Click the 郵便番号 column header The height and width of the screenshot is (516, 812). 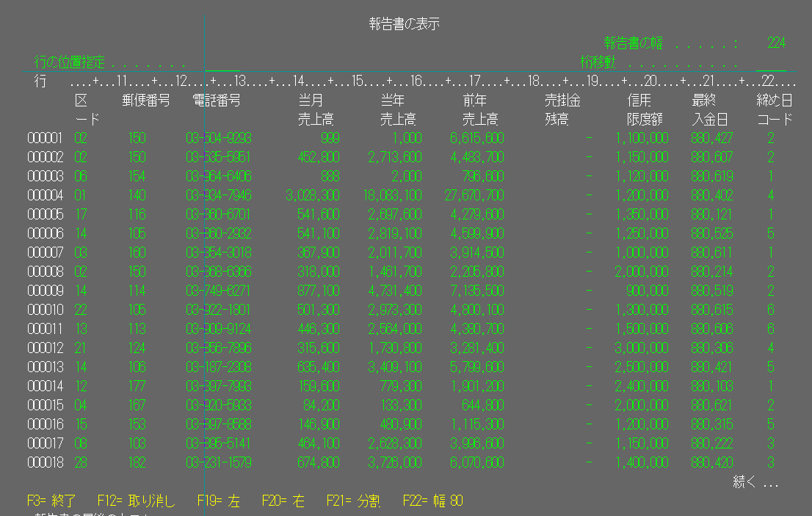point(146,101)
